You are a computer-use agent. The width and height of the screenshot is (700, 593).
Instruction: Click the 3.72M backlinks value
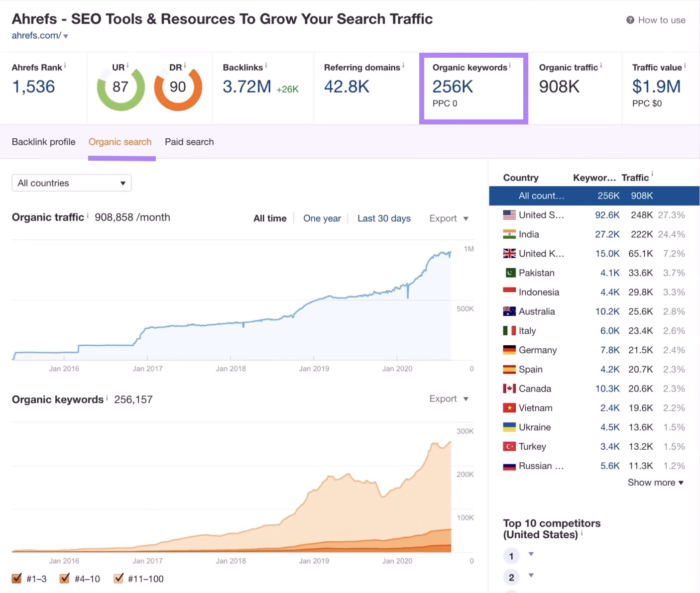click(247, 87)
